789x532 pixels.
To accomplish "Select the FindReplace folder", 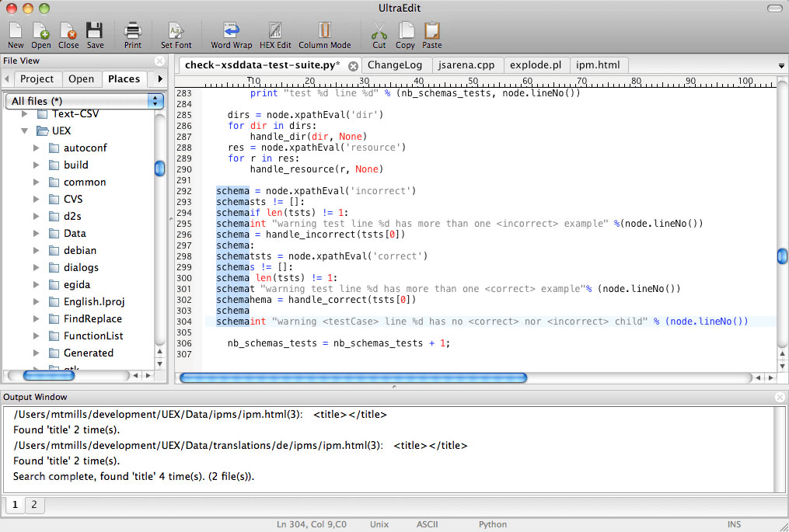I will [93, 318].
